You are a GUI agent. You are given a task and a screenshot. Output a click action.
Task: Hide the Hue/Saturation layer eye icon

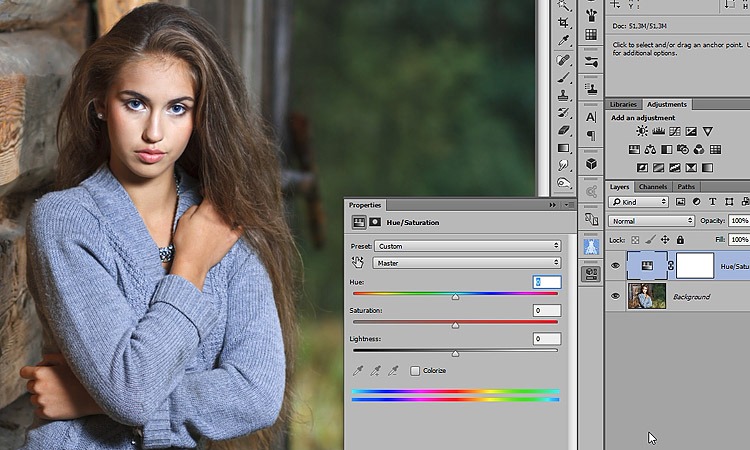pyautogui.click(x=616, y=265)
